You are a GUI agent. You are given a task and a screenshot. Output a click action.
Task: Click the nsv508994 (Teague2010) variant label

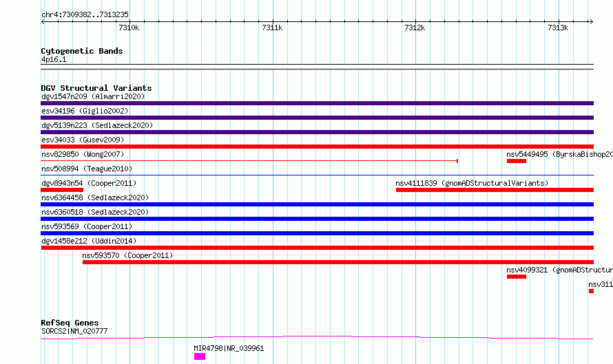tap(87, 169)
